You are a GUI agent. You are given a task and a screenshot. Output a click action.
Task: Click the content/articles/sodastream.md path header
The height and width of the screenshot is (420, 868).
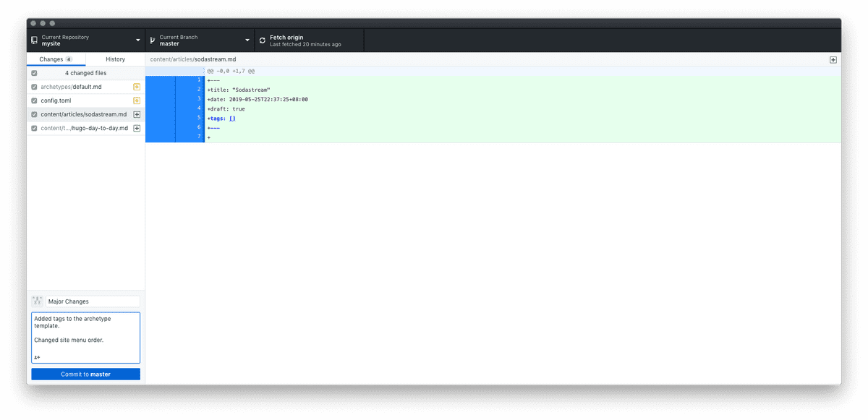pos(193,59)
